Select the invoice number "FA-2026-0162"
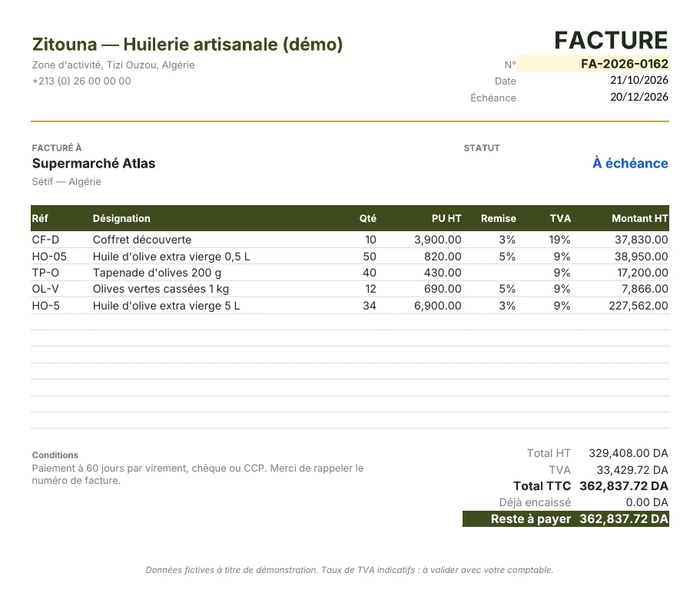This screenshot has height=606, width=700. pyautogui.click(x=625, y=64)
